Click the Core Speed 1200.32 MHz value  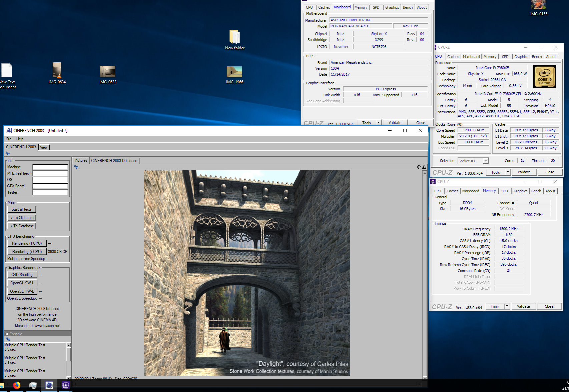tap(473, 130)
